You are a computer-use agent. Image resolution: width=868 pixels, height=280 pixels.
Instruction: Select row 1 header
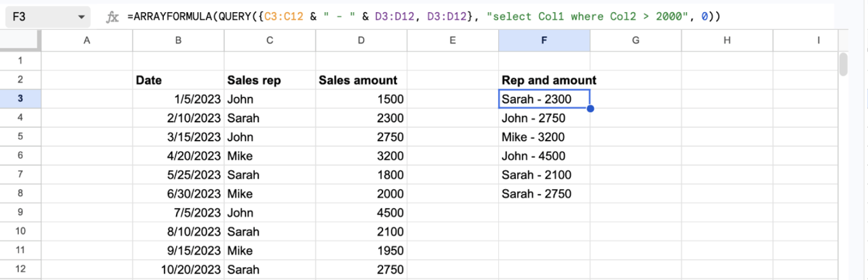(x=20, y=61)
